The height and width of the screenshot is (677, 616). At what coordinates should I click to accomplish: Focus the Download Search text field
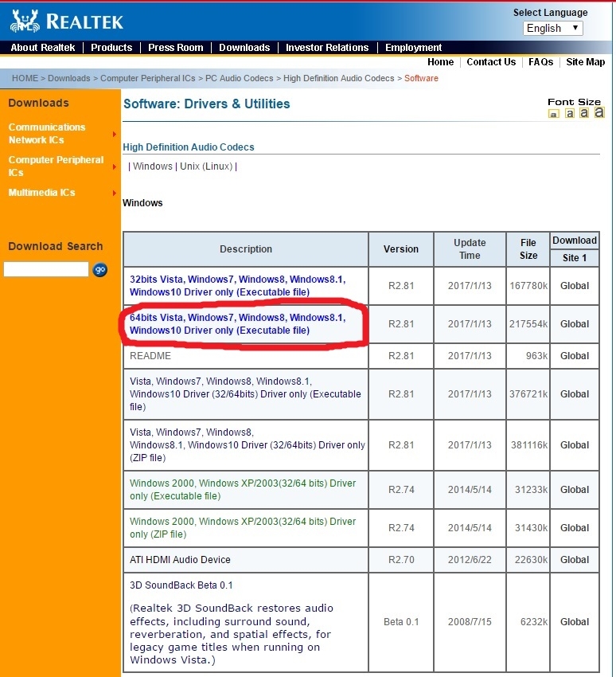tap(46, 270)
